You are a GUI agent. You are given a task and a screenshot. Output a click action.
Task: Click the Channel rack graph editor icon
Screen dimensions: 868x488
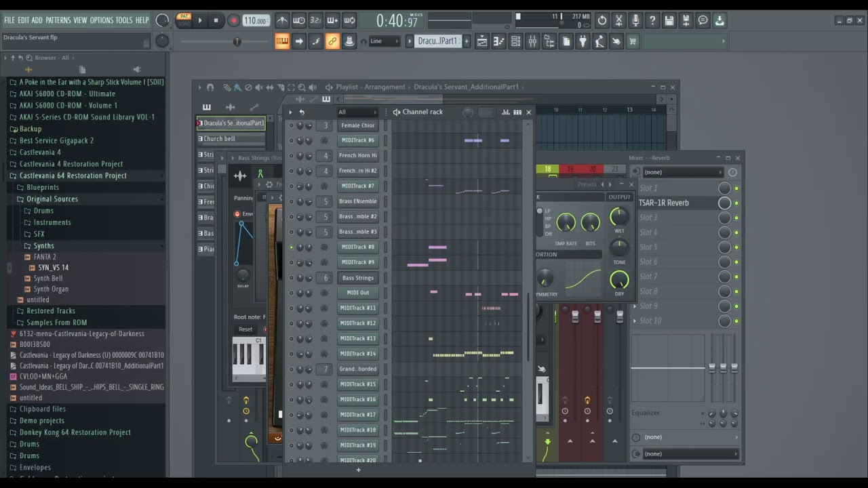507,113
